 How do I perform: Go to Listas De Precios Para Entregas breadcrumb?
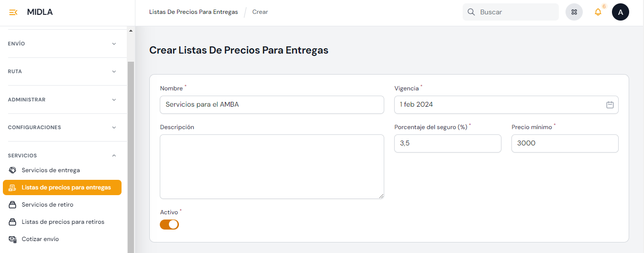click(193, 12)
